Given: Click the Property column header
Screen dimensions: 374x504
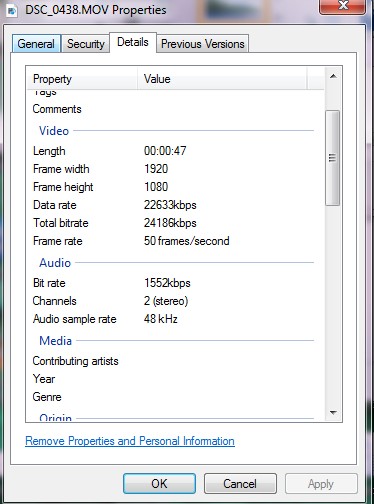Looking at the screenshot, I should tap(82, 79).
